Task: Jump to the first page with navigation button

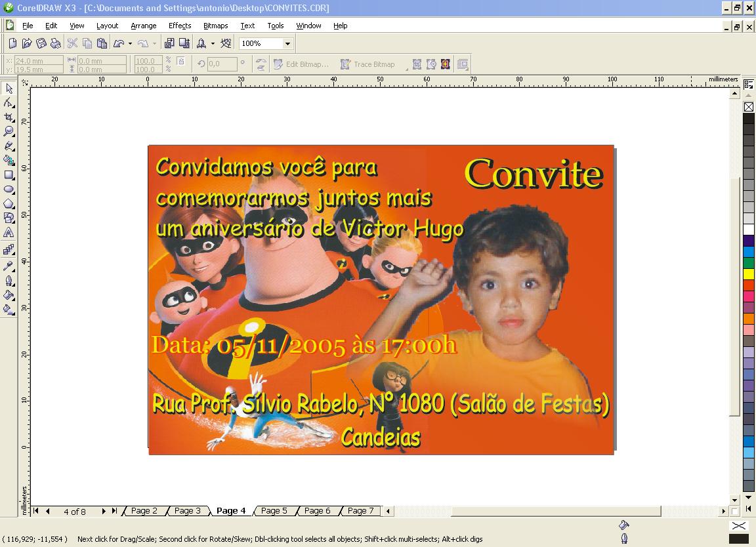Action: (36, 510)
